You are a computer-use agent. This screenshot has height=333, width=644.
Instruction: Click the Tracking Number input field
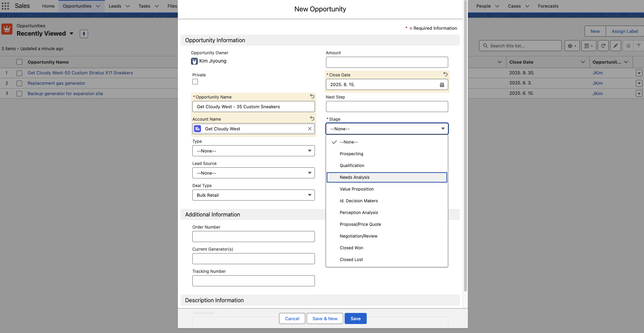click(253, 281)
